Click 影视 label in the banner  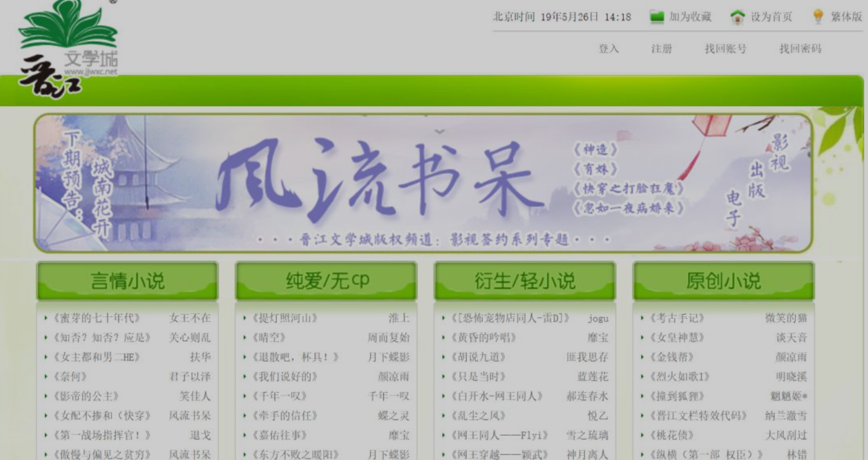pyautogui.click(x=780, y=152)
